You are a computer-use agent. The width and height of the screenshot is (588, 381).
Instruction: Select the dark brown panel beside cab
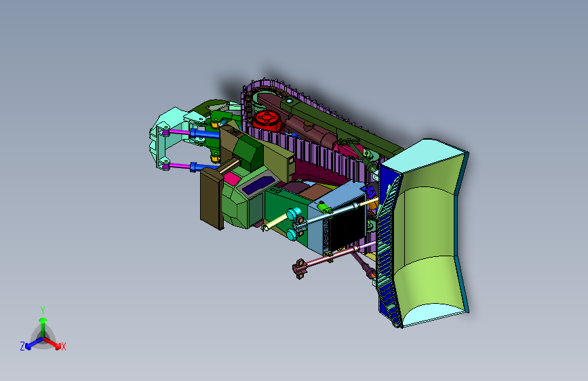212,199
